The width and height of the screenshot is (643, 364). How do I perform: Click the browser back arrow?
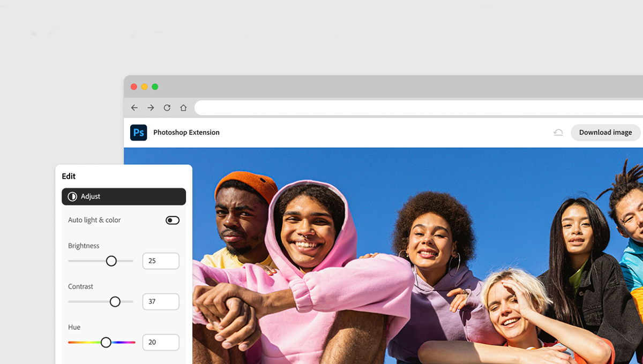coord(134,108)
